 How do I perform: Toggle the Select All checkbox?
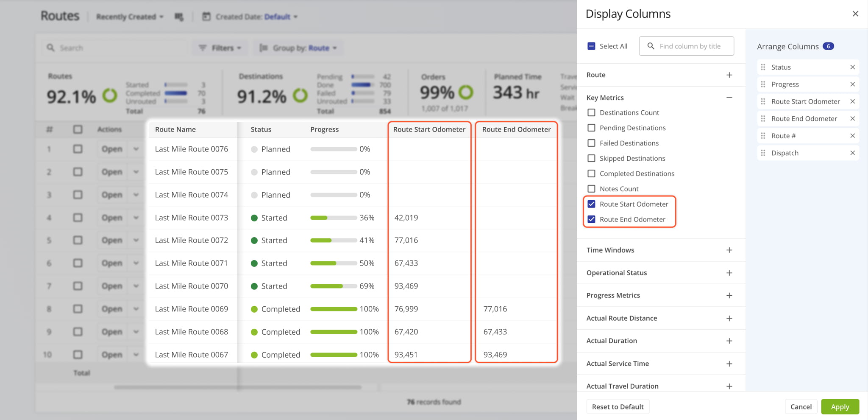click(591, 46)
